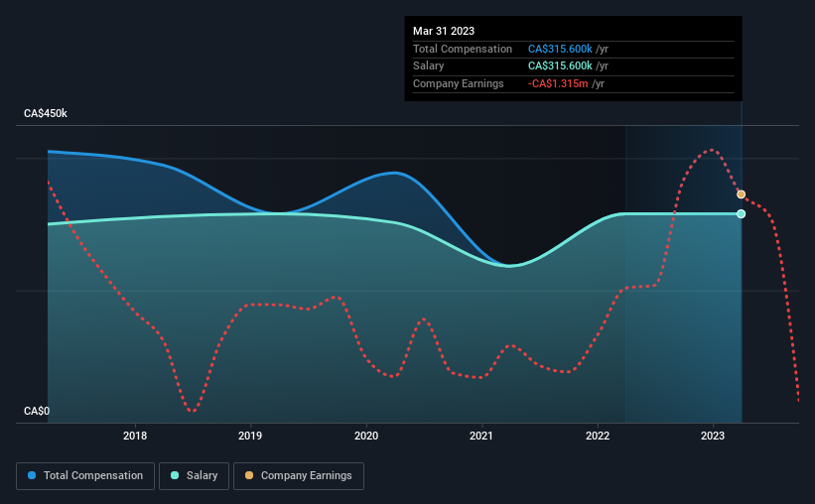
Task: Click the CA$450k y-axis label
Action: [x=46, y=113]
